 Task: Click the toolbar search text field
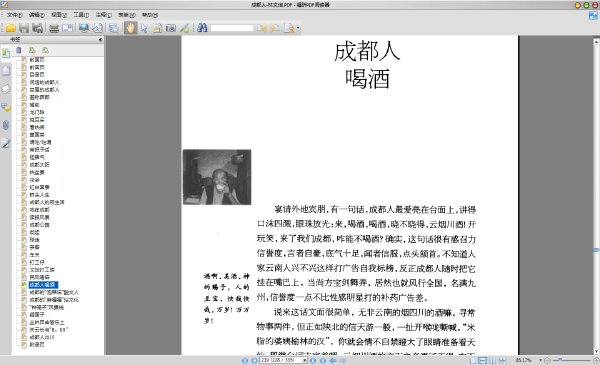coord(232,28)
